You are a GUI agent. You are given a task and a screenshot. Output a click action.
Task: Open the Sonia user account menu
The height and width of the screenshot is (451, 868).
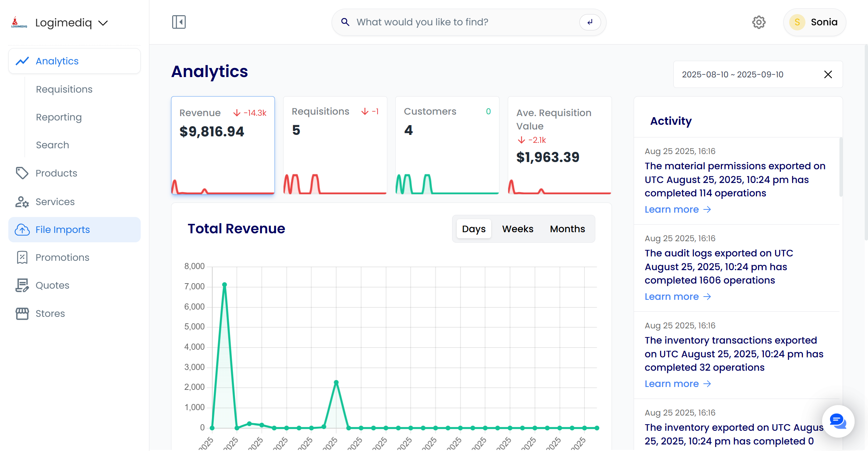(x=814, y=22)
